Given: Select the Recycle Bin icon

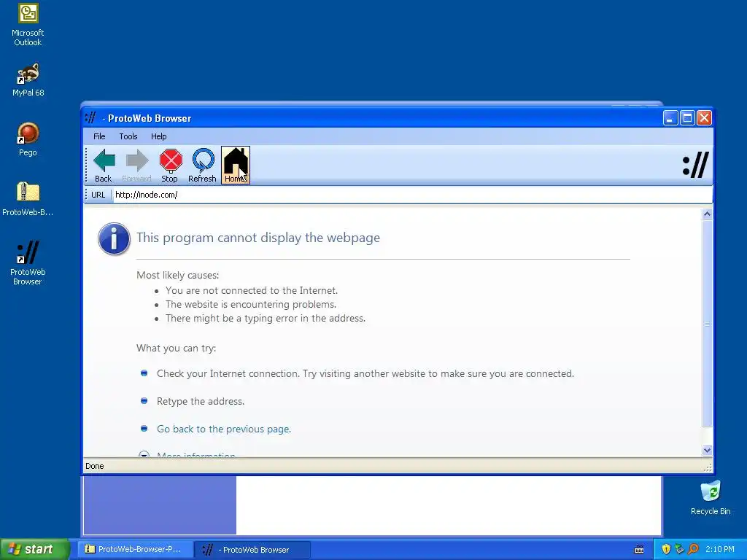Looking at the screenshot, I should pos(711,498).
